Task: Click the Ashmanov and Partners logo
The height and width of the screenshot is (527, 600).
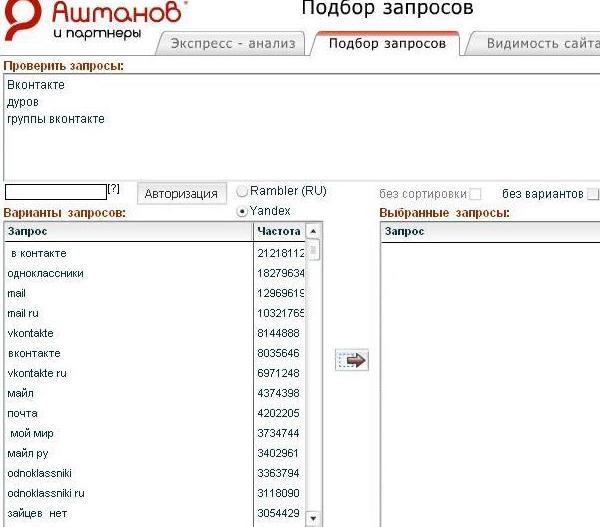Action: (96, 20)
